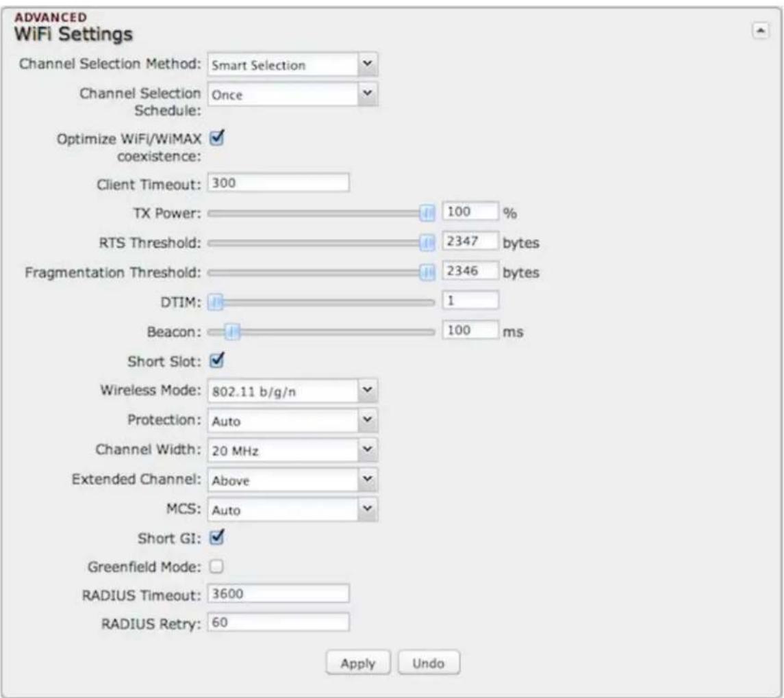The image size is (784, 698).
Task: Open the Protection dropdown
Action: pos(292,420)
